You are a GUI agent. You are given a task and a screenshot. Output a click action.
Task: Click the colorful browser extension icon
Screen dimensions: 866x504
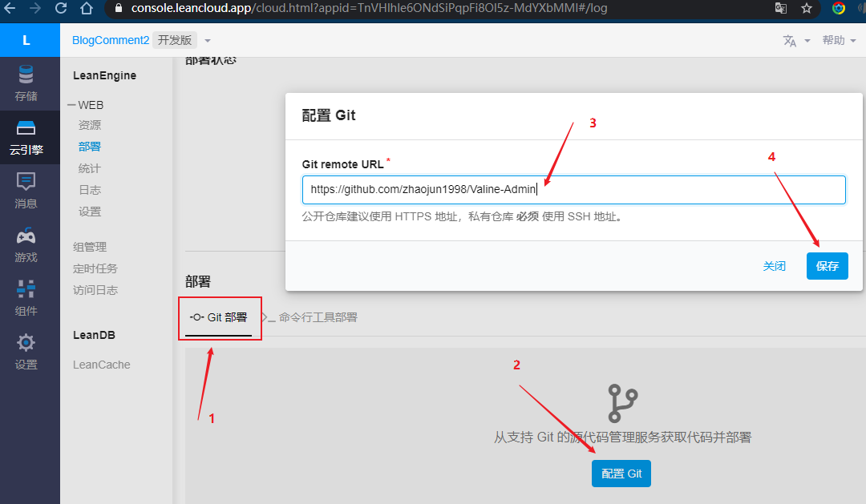(x=839, y=8)
